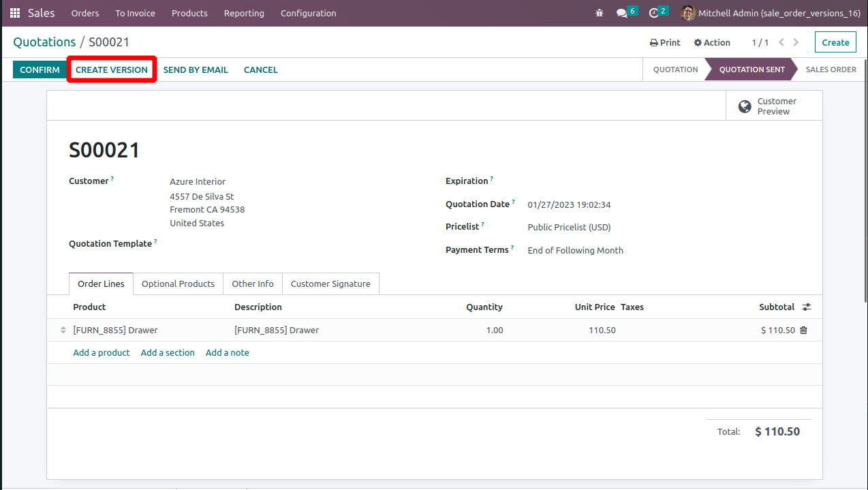Click the S00021 order title

(x=104, y=150)
